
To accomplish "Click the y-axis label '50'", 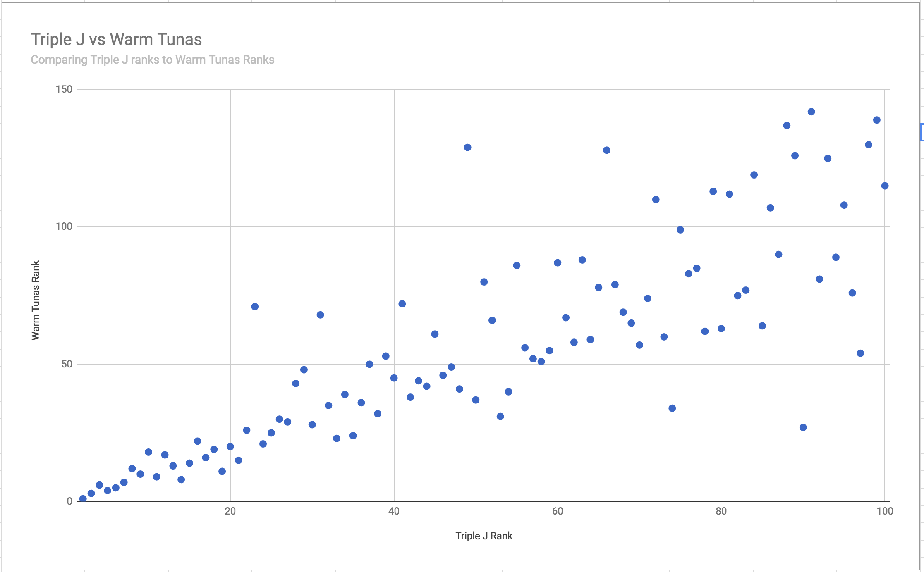I will click(x=67, y=364).
